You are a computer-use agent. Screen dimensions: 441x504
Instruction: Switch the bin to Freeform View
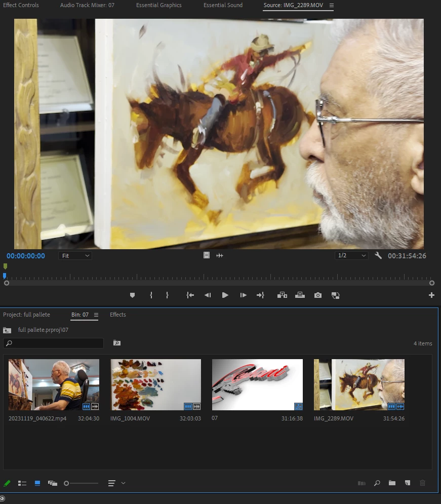(52, 483)
